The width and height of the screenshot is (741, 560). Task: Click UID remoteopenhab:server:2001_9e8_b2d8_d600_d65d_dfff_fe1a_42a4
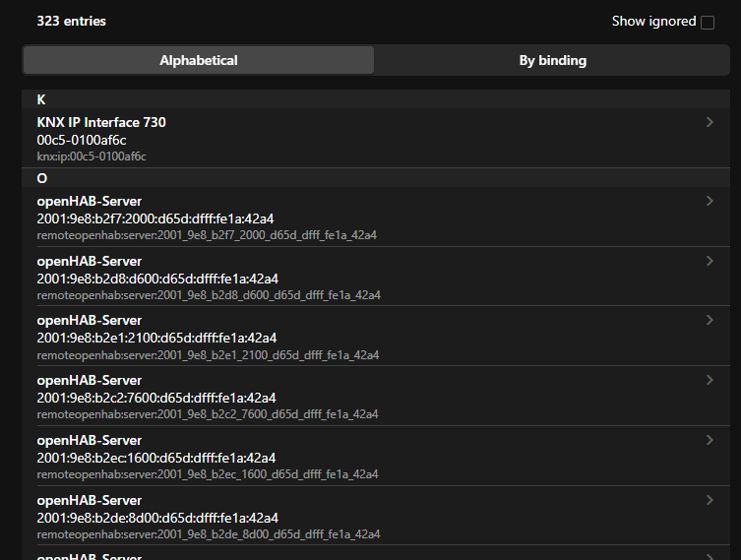209,295
